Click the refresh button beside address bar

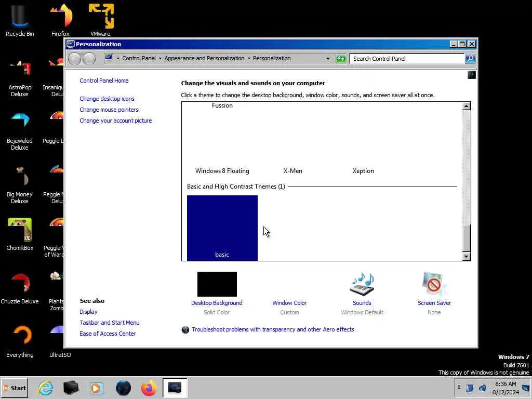pos(341,59)
